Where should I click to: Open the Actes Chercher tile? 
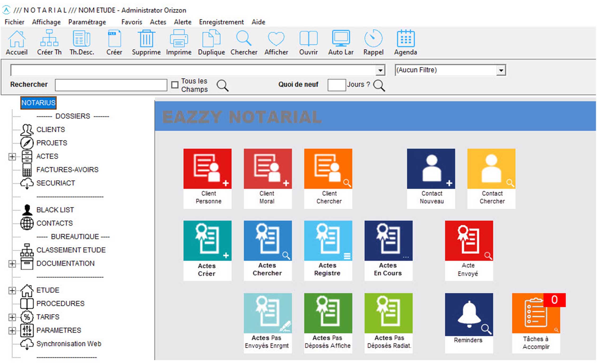click(268, 251)
